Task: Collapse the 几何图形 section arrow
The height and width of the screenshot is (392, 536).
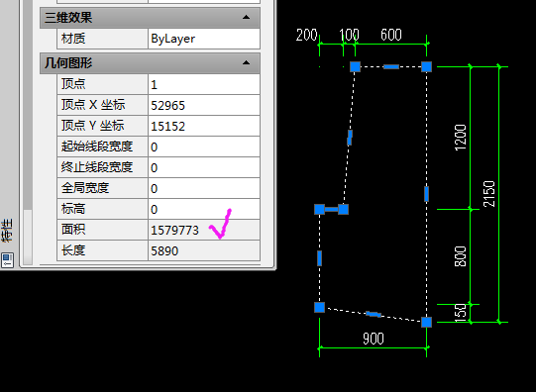Action: pos(246,62)
